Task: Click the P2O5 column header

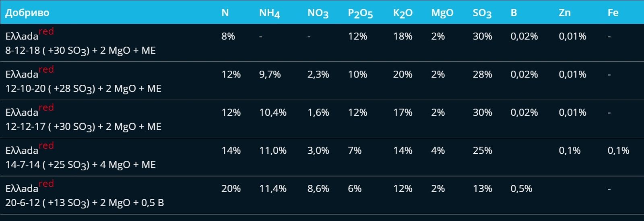Action: pyautogui.click(x=360, y=13)
